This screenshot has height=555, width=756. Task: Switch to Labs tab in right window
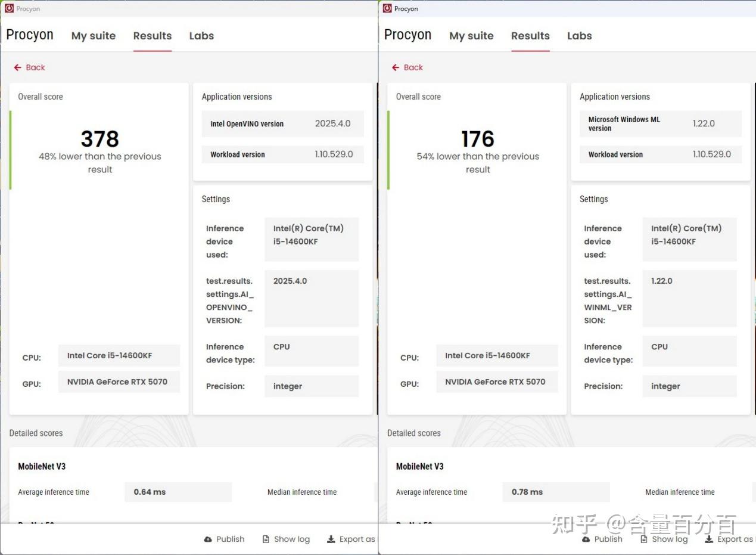click(579, 36)
